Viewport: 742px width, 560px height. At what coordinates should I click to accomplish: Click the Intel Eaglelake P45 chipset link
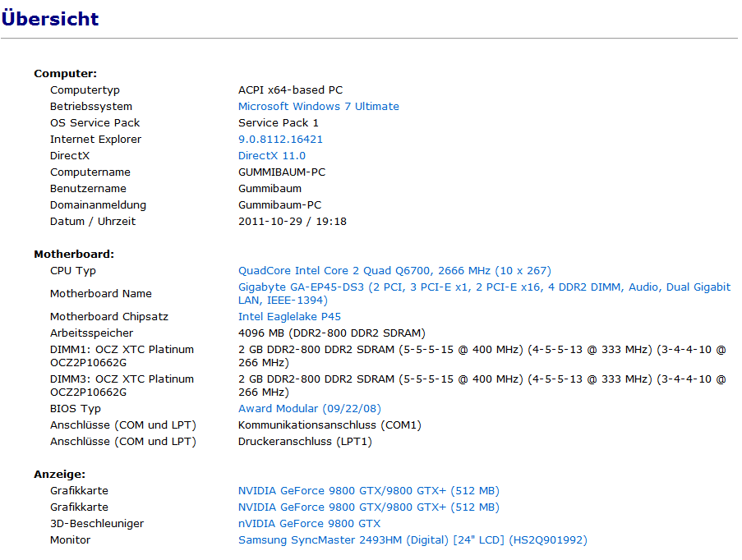[289, 316]
